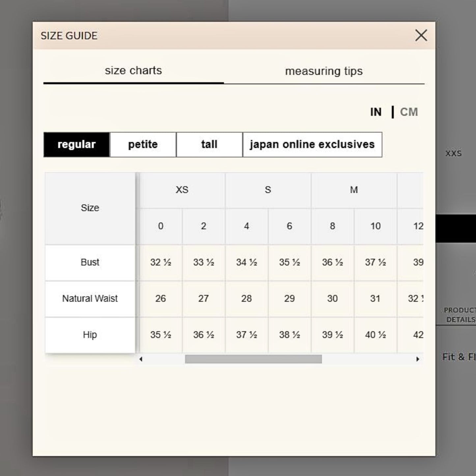Click the M column header
Screen dimensions: 476x476
[354, 190]
